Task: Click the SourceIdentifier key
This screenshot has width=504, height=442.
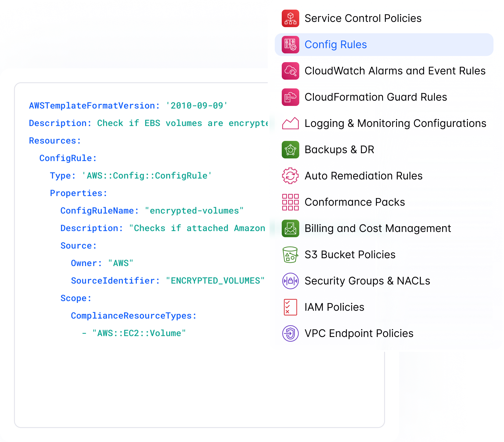Action: pos(115,281)
